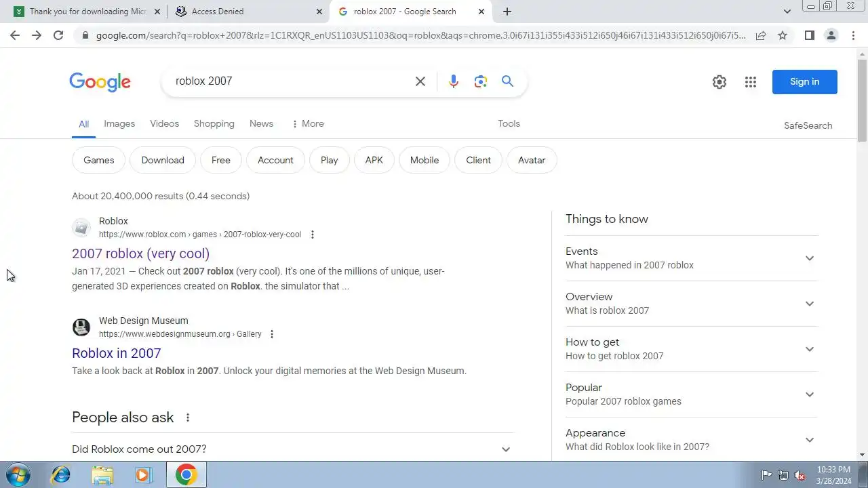868x488 pixels.
Task: Open Google quick settings gear
Action: [719, 82]
